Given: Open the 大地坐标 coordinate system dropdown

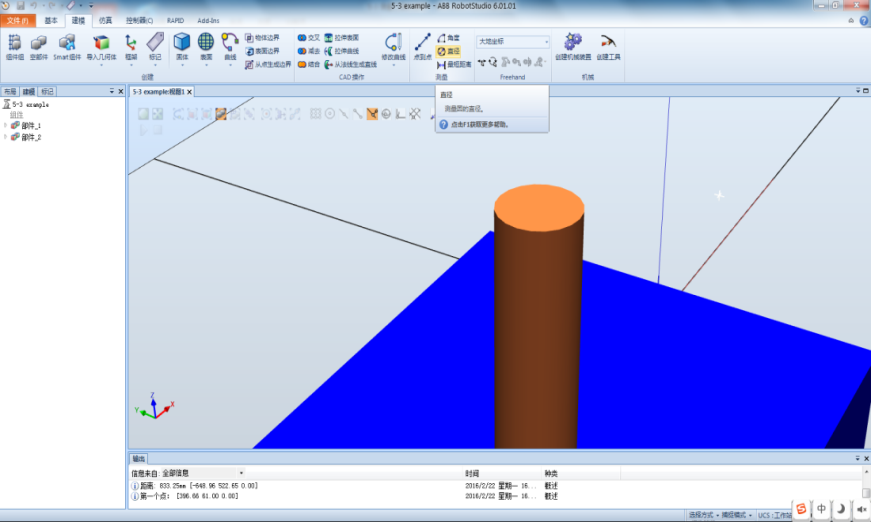Looking at the screenshot, I should pyautogui.click(x=513, y=42).
